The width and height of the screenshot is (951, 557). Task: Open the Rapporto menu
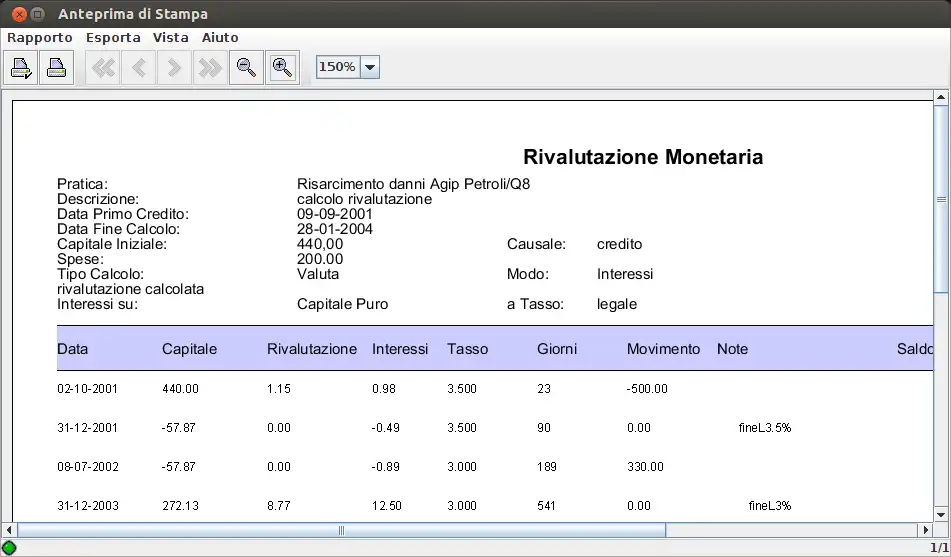point(40,37)
